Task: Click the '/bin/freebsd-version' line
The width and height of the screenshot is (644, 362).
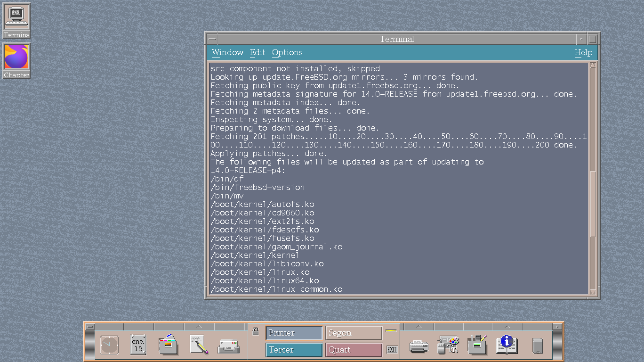Action: 258,188
